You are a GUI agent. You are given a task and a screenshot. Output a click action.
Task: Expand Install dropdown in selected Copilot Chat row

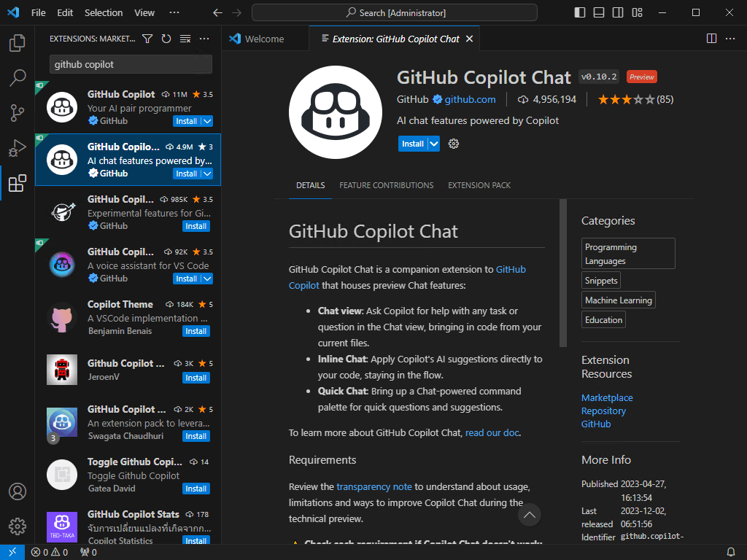pyautogui.click(x=207, y=174)
